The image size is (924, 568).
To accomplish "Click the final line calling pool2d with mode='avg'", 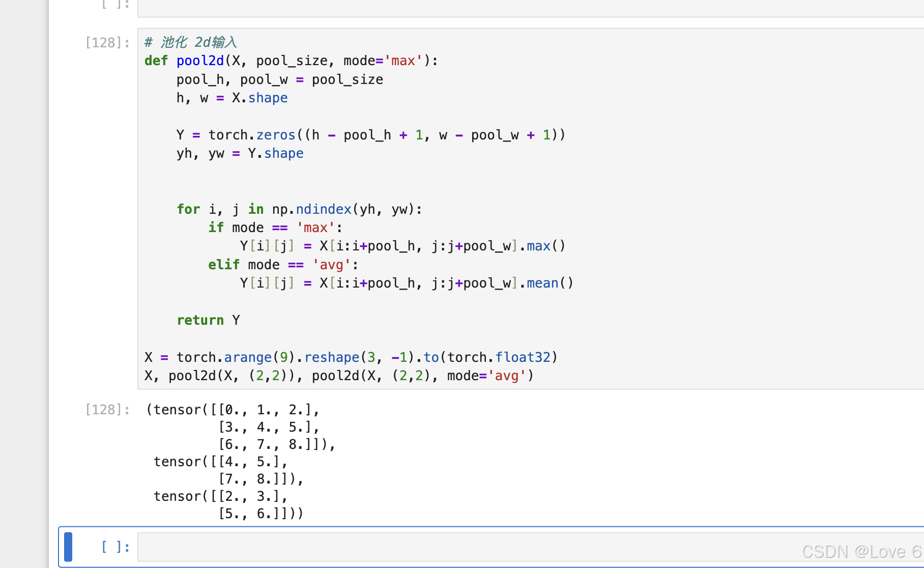I will (339, 376).
